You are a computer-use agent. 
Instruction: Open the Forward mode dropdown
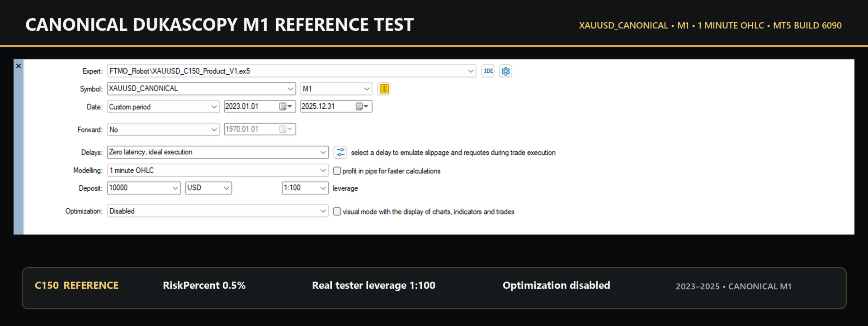tap(163, 129)
